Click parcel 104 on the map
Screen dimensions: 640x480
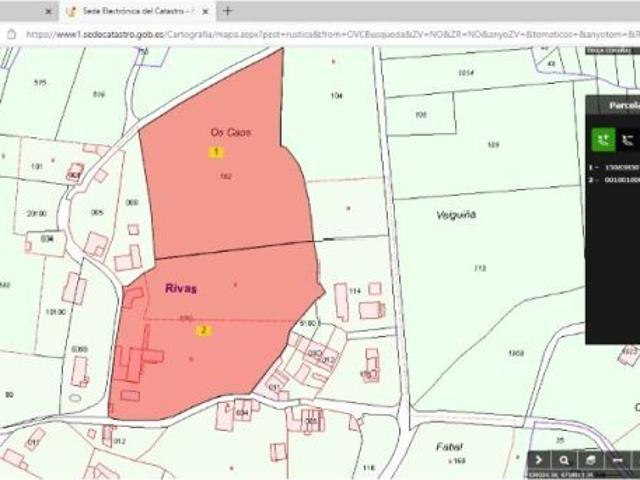point(337,96)
